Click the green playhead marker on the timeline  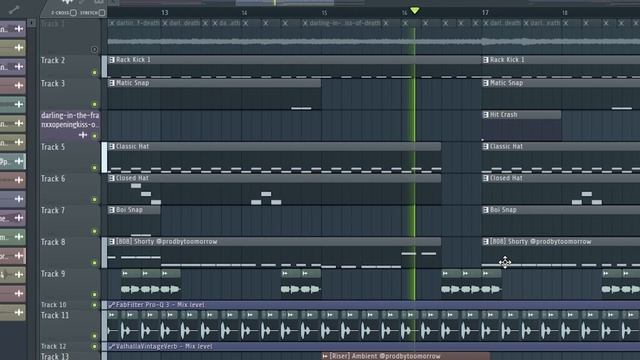click(415, 10)
